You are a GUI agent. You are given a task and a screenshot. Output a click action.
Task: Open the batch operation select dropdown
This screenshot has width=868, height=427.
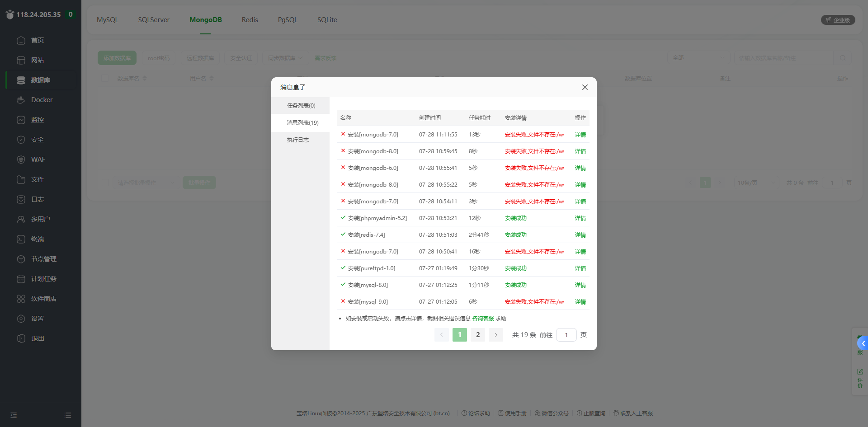pyautogui.click(x=145, y=183)
